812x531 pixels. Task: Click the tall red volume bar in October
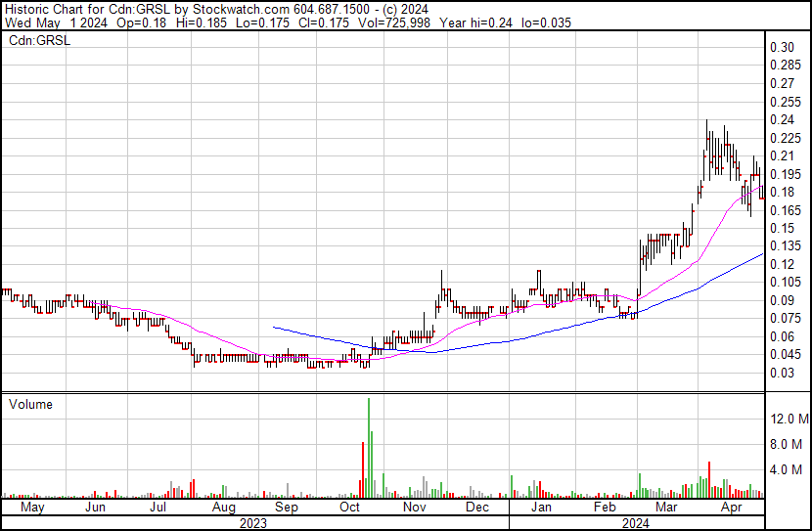point(363,469)
